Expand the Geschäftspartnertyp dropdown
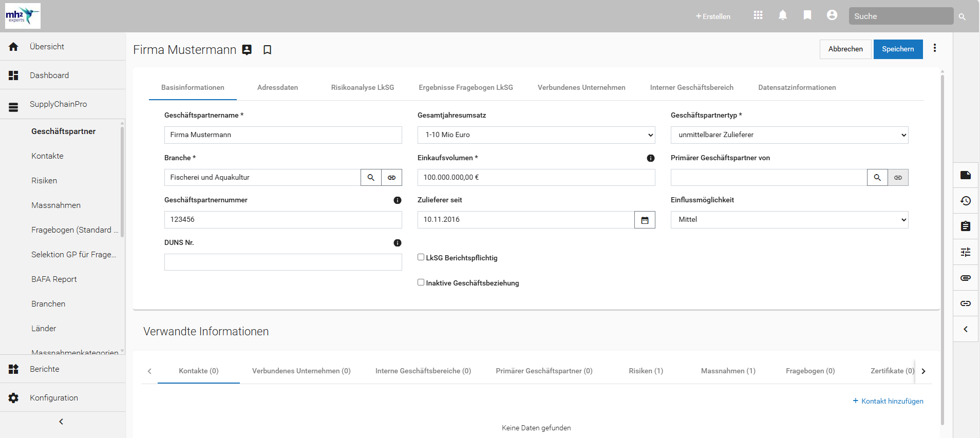Image resolution: width=980 pixels, height=438 pixels. pos(789,135)
